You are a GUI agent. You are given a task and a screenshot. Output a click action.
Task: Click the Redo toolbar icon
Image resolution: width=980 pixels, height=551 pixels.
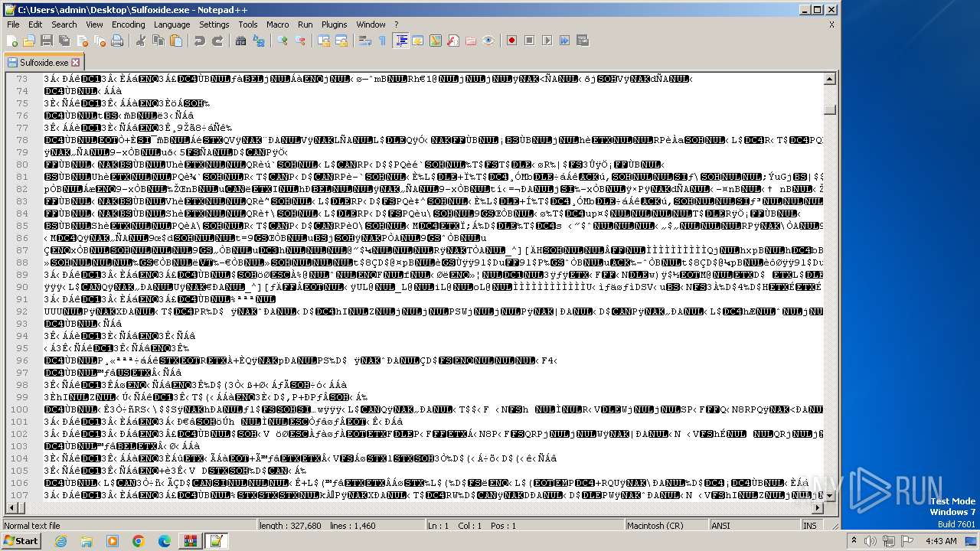(217, 41)
